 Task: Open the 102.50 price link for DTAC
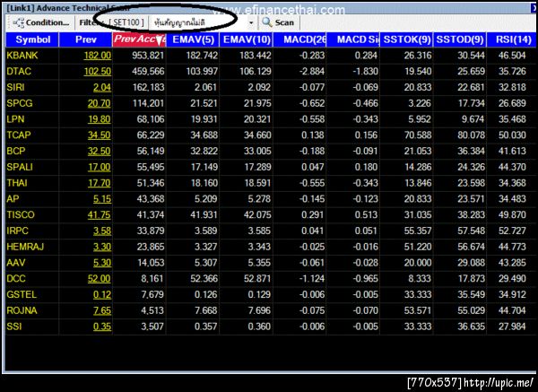point(98,72)
